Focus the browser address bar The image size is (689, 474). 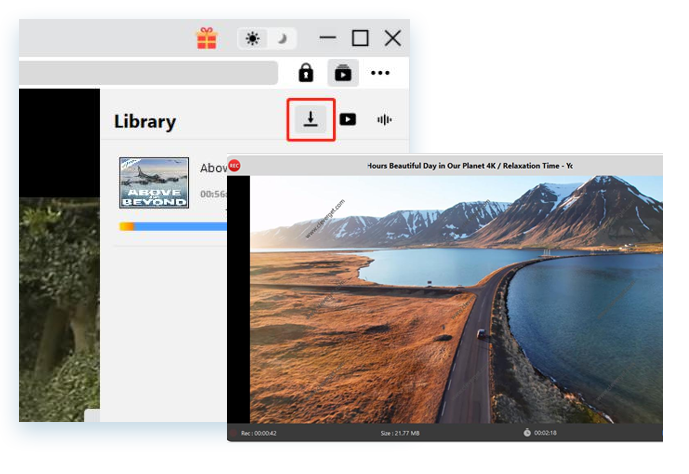coord(150,73)
